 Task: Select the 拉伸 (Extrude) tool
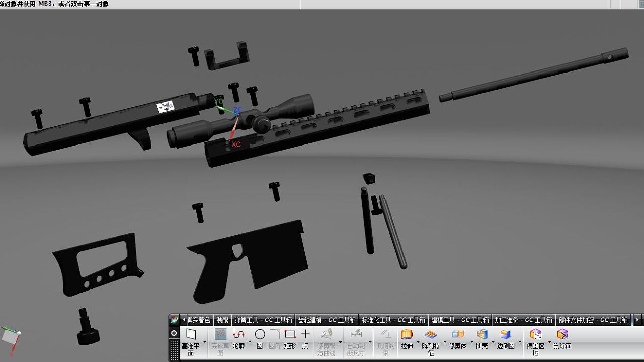tap(407, 337)
